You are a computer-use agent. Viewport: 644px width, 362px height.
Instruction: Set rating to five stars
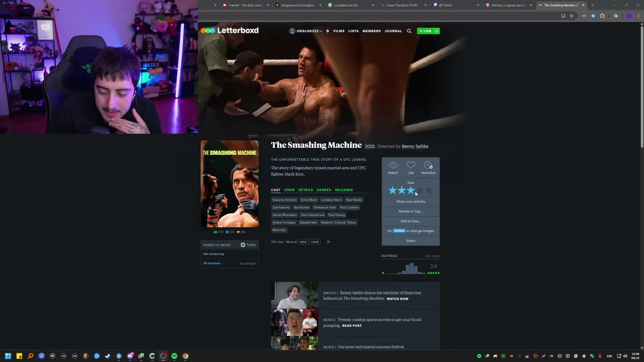pyautogui.click(x=429, y=191)
